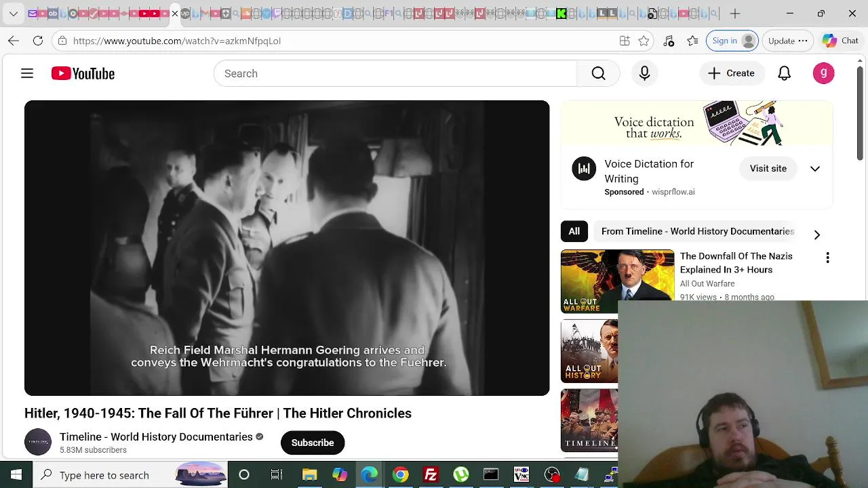Open the command prompt from the taskbar
Image resolution: width=868 pixels, height=488 pixels.
point(491,475)
